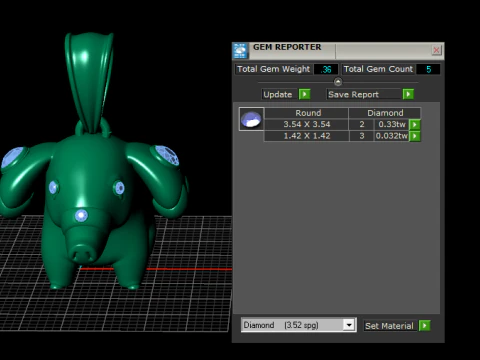Click the Gem Reporter logo icon
480x360 pixels.
pos(240,51)
